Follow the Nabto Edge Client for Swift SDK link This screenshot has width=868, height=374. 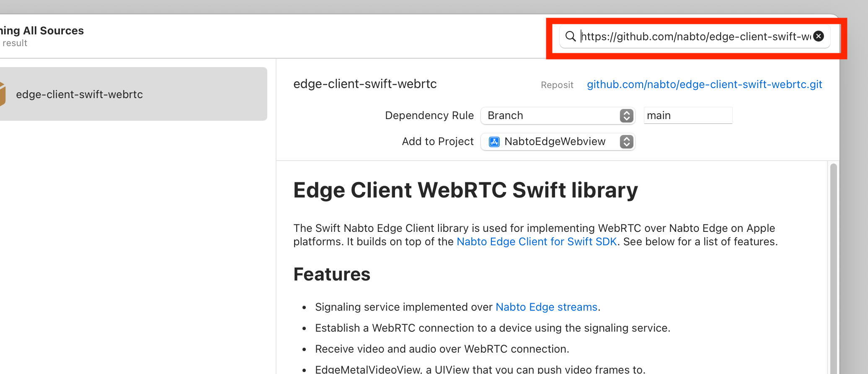pyautogui.click(x=536, y=242)
